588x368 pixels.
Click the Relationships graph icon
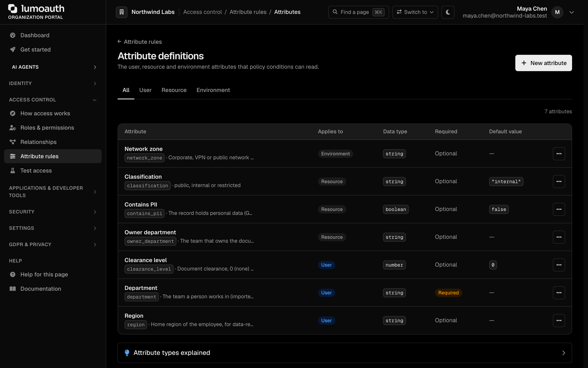click(13, 142)
